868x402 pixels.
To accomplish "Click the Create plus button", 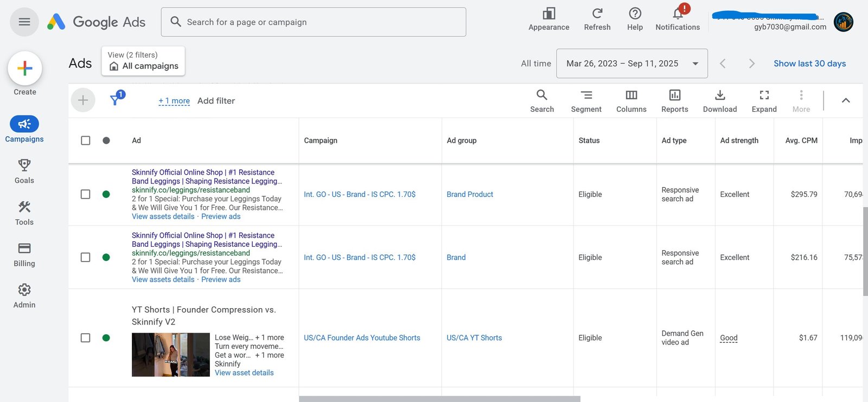I will pos(25,68).
